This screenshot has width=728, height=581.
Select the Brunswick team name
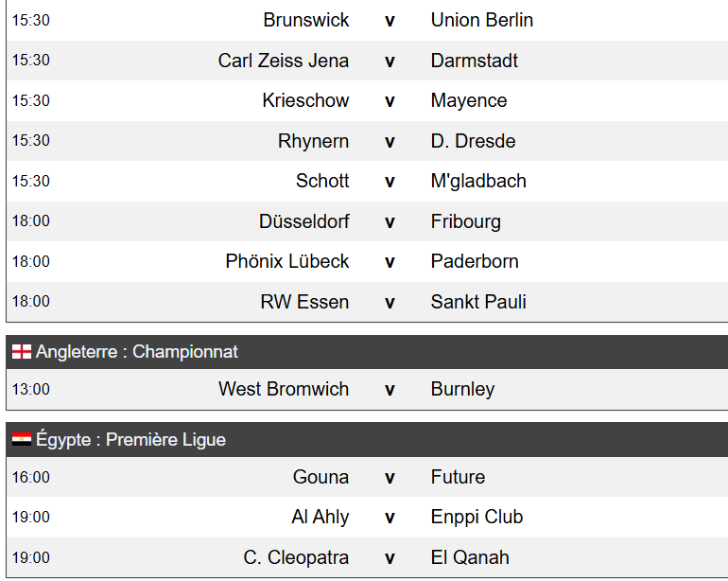tap(306, 20)
